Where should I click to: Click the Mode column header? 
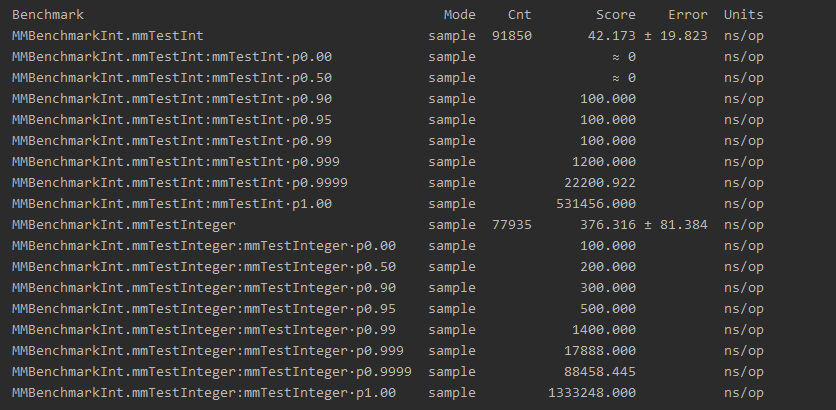460,15
